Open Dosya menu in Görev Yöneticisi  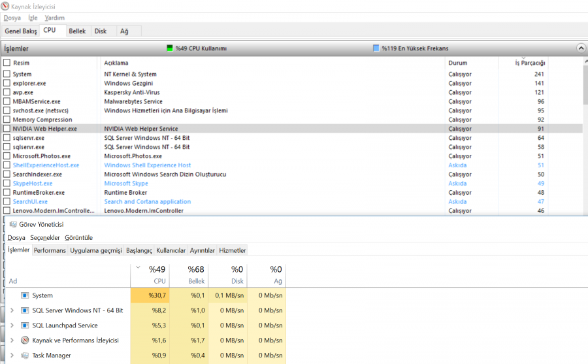pos(16,237)
